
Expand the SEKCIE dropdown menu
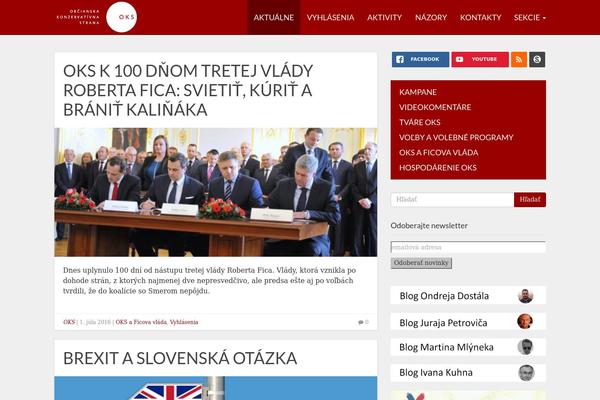click(x=530, y=18)
